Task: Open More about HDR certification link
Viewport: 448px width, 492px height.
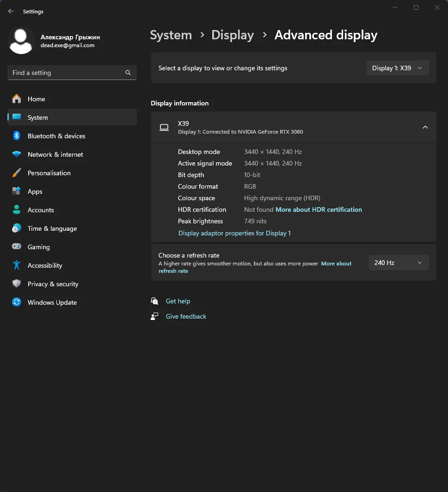Action: coord(319,209)
